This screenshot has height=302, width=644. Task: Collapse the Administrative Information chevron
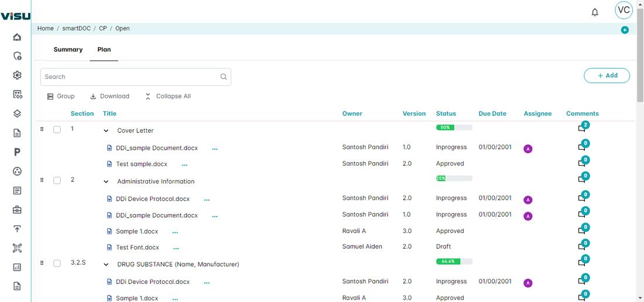[x=106, y=182]
